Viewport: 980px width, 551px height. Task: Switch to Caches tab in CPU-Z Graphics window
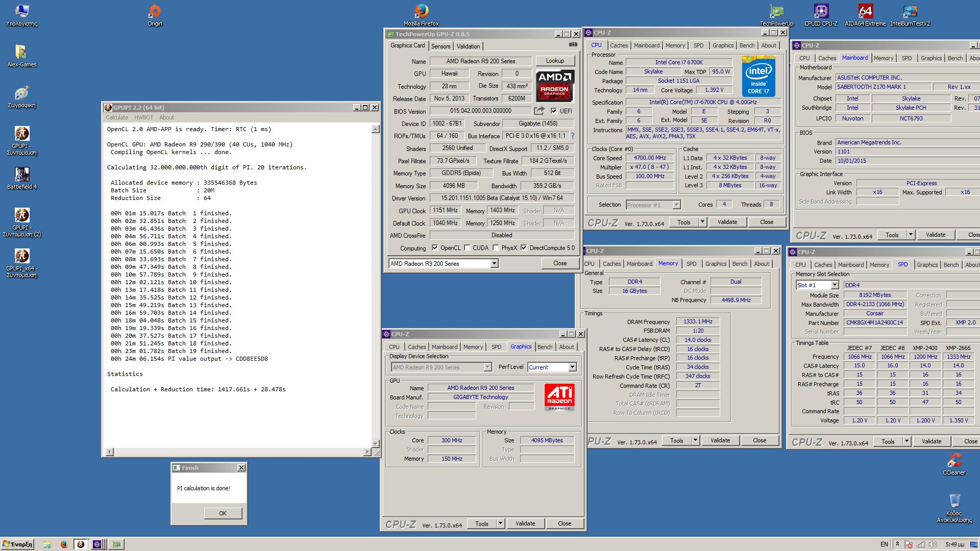[416, 347]
